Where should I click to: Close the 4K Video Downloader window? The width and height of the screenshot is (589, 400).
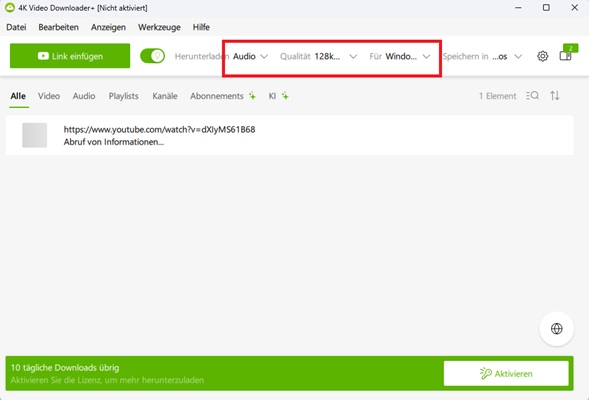pos(575,8)
